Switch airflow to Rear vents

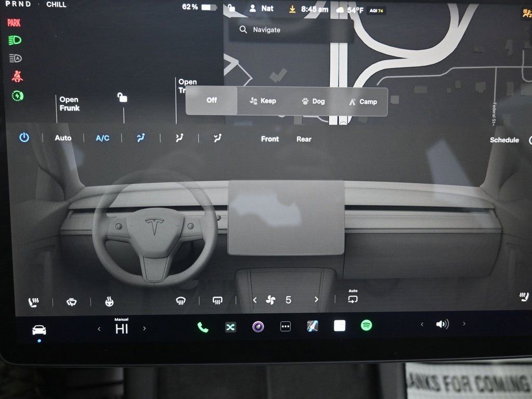tap(303, 139)
